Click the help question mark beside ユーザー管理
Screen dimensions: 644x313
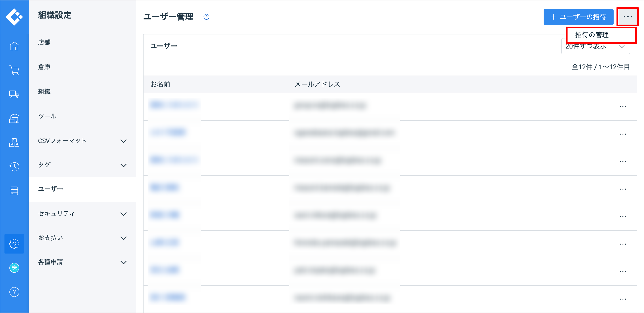[x=206, y=17]
